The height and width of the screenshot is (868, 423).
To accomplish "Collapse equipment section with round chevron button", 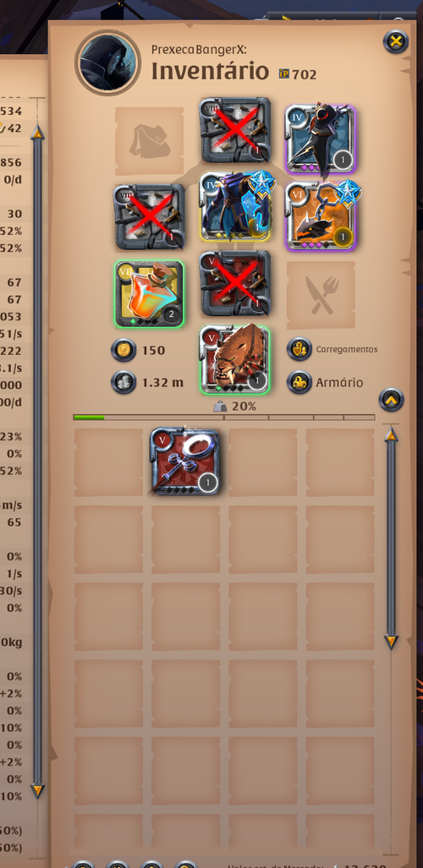I will click(x=392, y=400).
